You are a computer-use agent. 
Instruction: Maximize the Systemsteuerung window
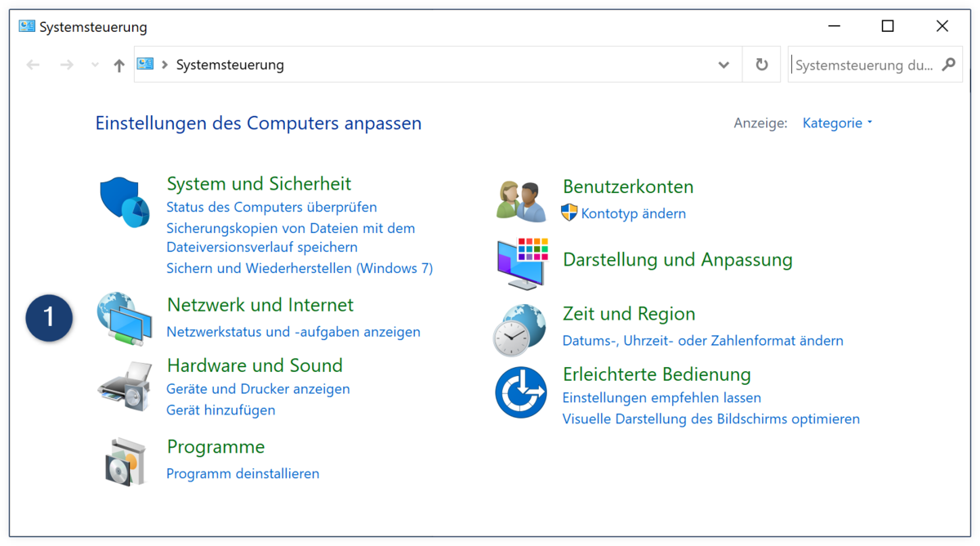click(888, 26)
